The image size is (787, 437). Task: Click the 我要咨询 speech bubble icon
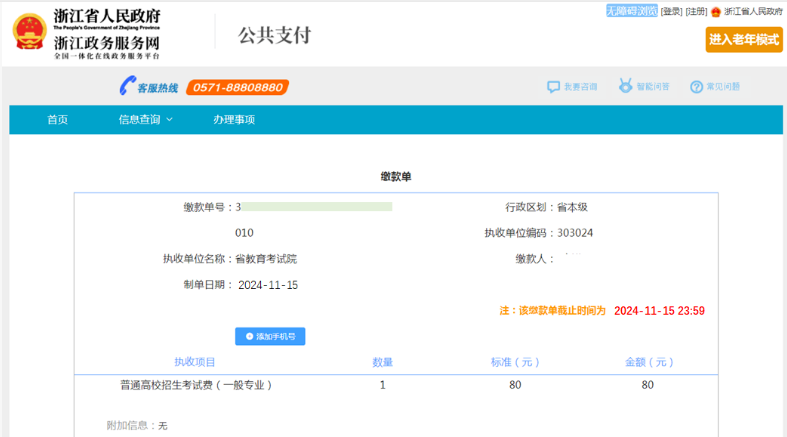[553, 87]
